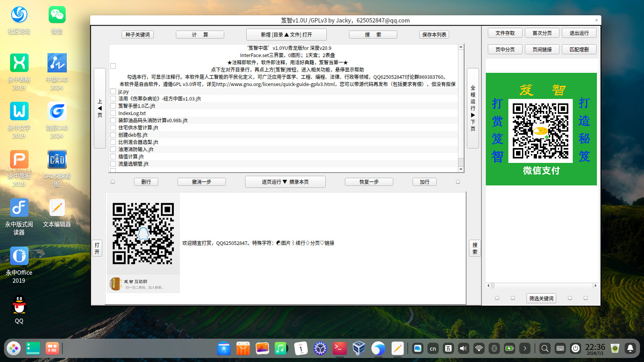Viewport: 644px width, 362px height.
Task: Click the 搜 索 top button
Action: [373, 35]
